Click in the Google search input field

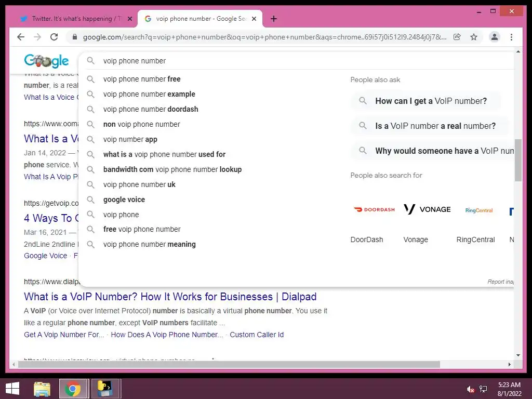(x=299, y=61)
